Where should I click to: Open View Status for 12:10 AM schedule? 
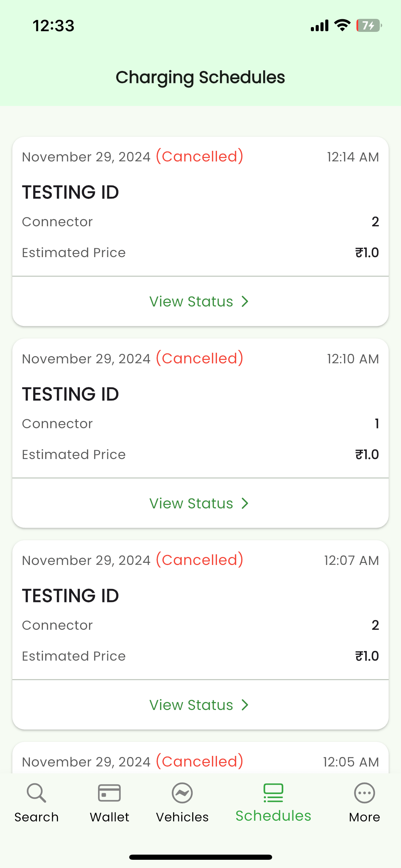click(x=191, y=504)
